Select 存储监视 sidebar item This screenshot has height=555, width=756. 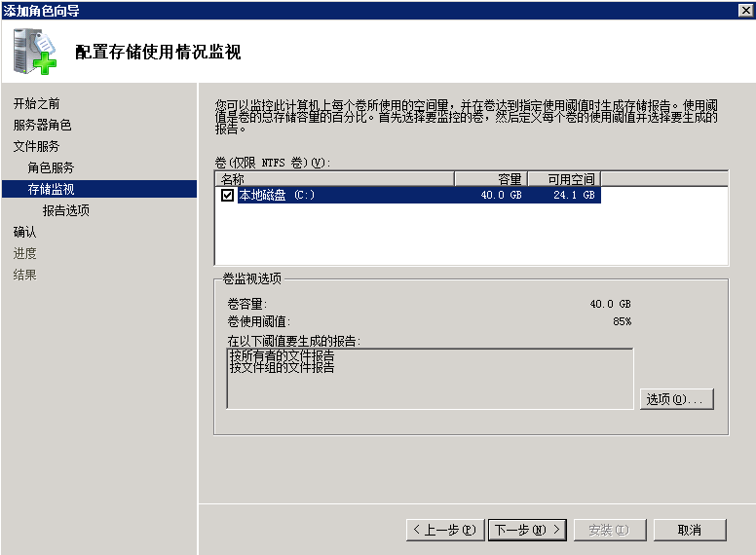(51, 189)
